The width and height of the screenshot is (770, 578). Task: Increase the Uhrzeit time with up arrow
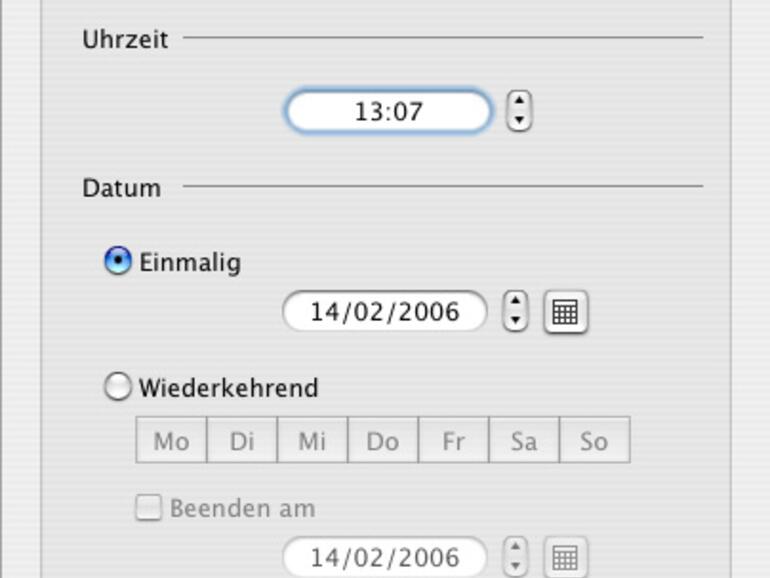[x=518, y=101]
